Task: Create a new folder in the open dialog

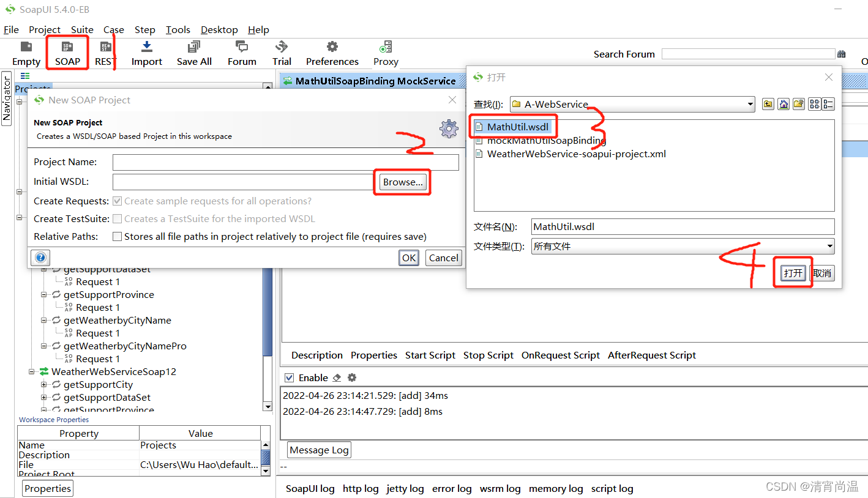Action: tap(798, 103)
